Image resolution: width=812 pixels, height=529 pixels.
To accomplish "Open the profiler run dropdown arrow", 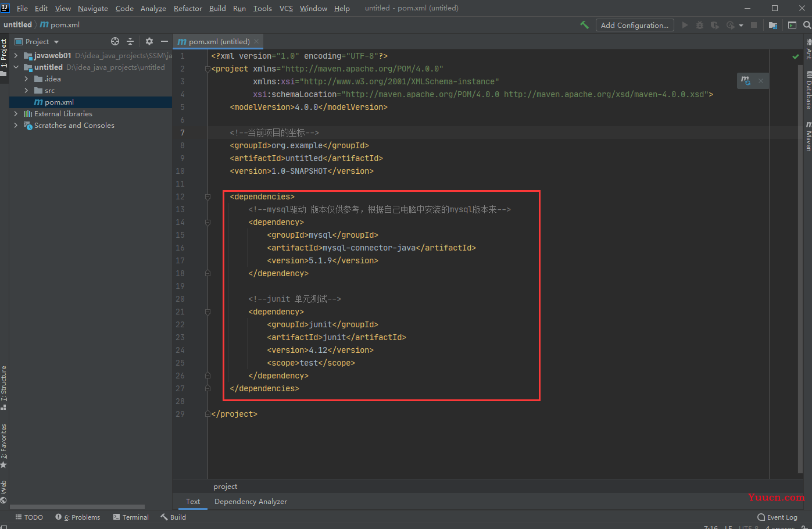I will coord(741,26).
